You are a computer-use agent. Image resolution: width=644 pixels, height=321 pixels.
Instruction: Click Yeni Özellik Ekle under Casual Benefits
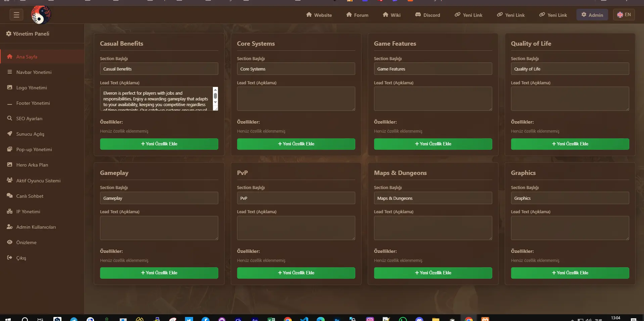[159, 144]
